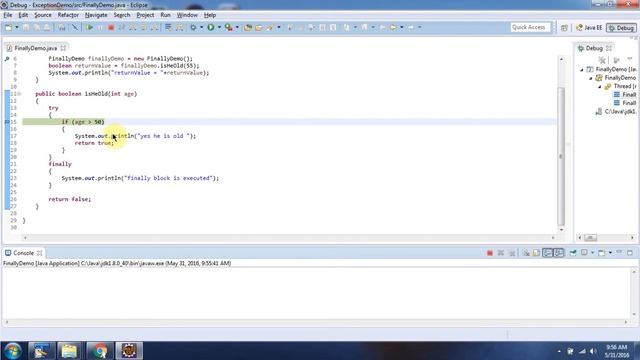This screenshot has width=640, height=360.
Task: Open the Source menu
Action: tap(43, 15)
